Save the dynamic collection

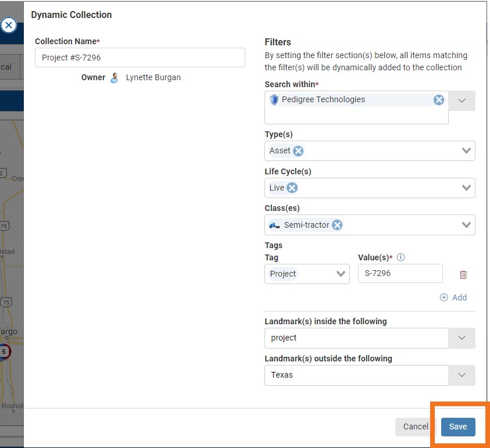coord(459,427)
